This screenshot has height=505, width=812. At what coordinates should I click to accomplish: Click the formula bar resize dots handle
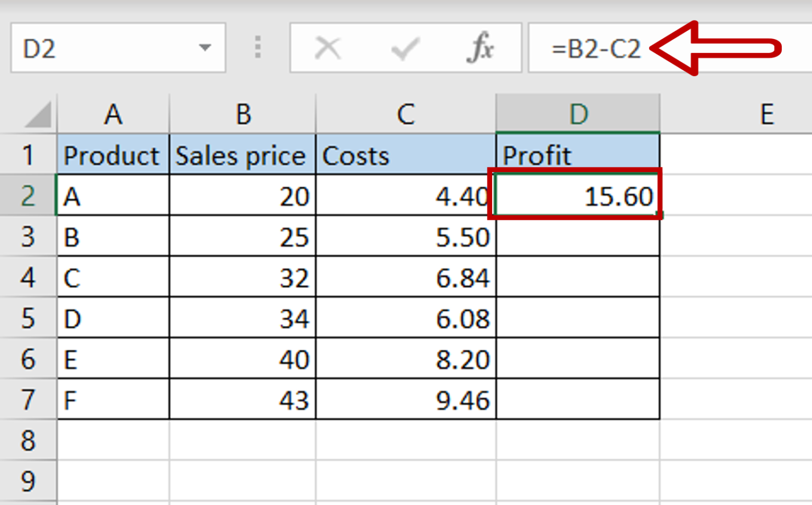coord(258,48)
